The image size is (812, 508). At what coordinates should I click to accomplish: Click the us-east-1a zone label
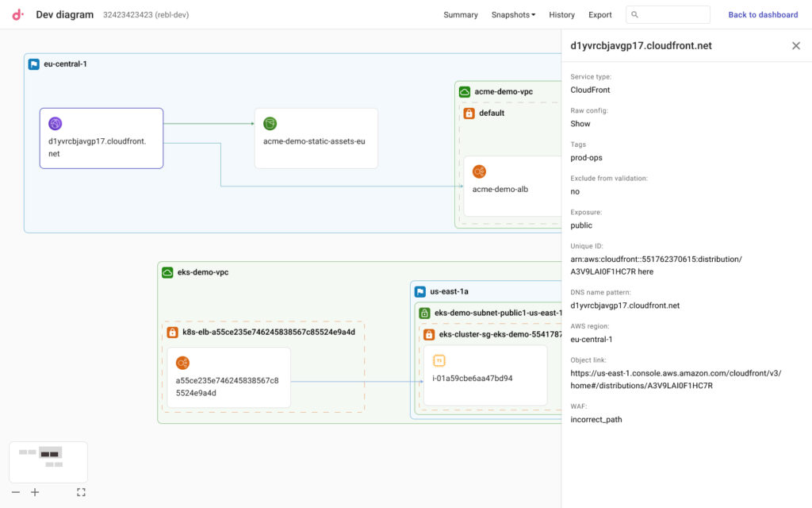pos(449,292)
